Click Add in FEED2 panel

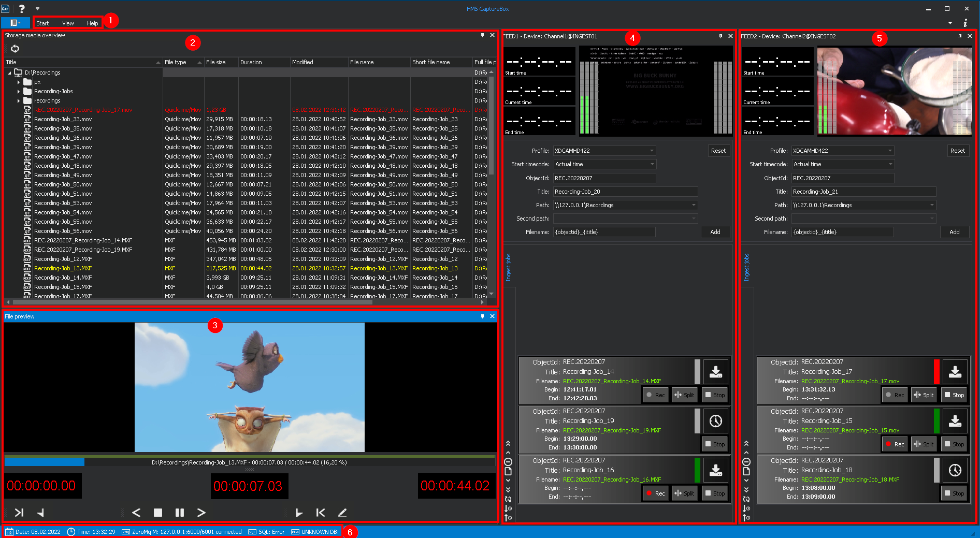(x=955, y=232)
